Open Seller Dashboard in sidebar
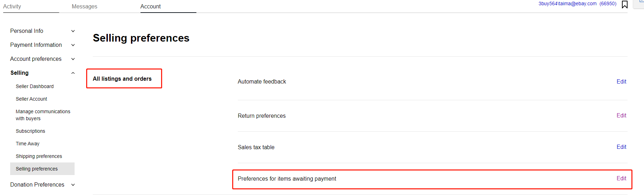 click(x=35, y=86)
